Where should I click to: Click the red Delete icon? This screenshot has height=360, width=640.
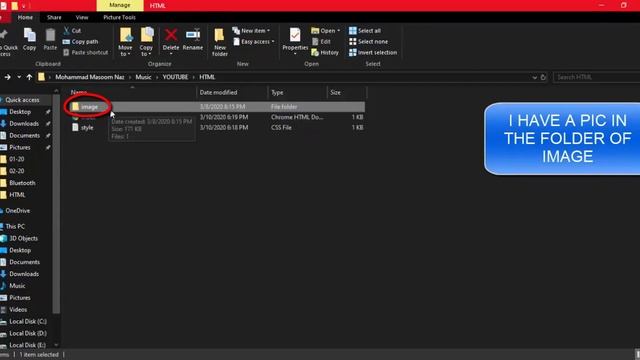coord(171,35)
